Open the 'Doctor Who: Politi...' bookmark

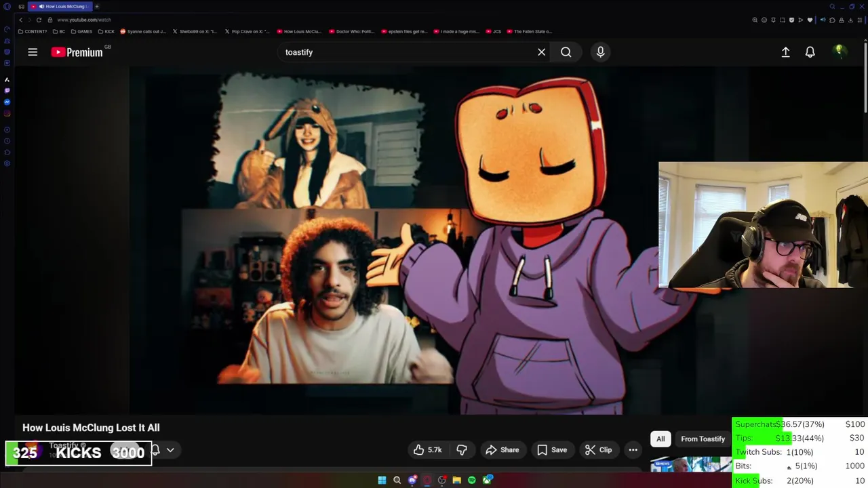tap(351, 31)
